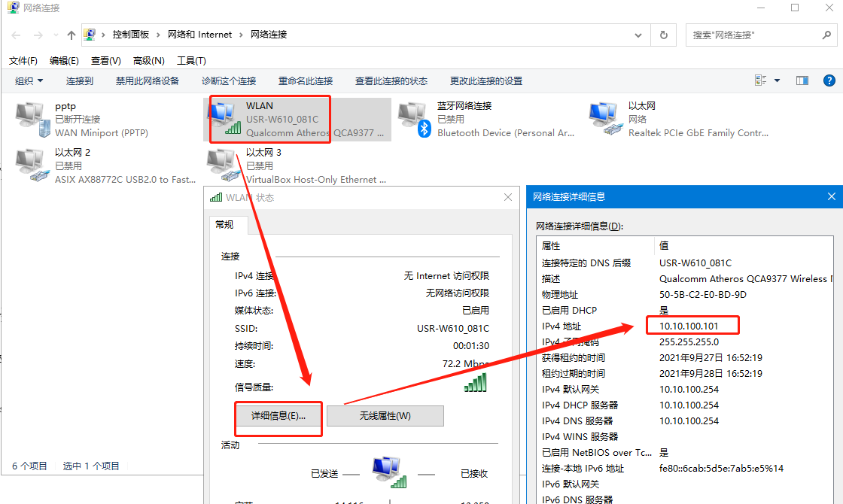This screenshot has height=504, width=843.
Task: Click 禁用此网络设备 in the toolbar
Action: tap(148, 80)
